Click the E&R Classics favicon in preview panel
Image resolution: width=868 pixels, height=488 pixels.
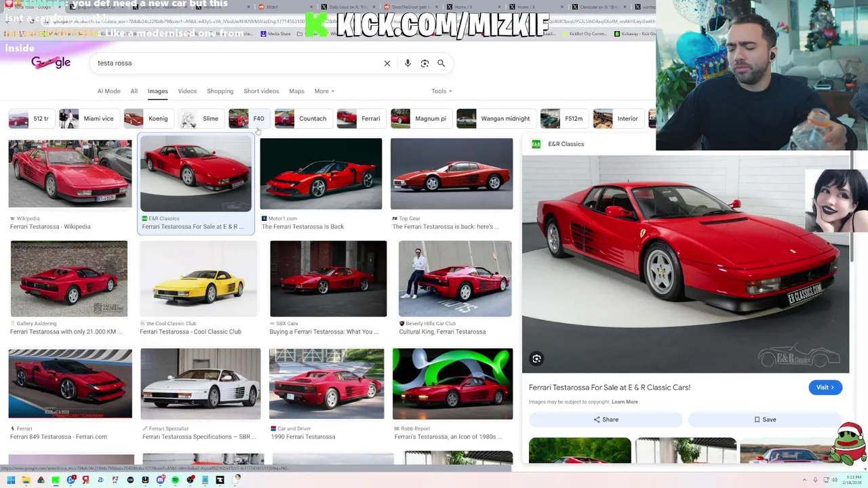point(536,144)
